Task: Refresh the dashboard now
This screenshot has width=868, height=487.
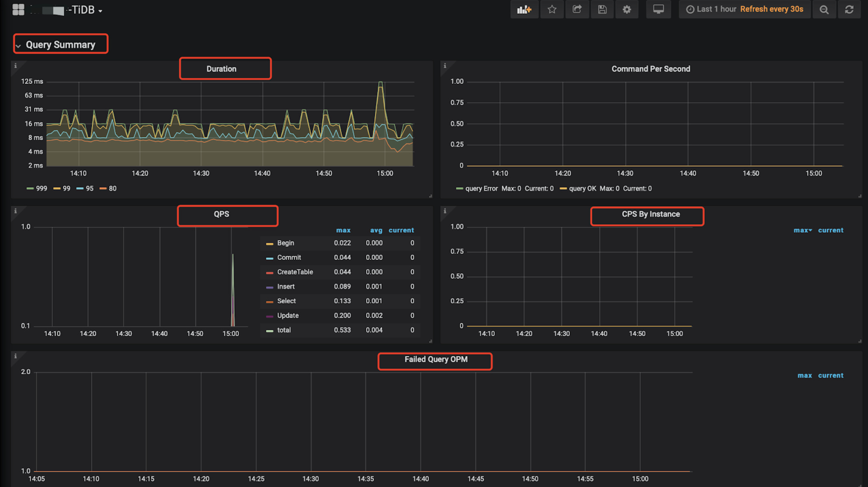Action: point(849,9)
